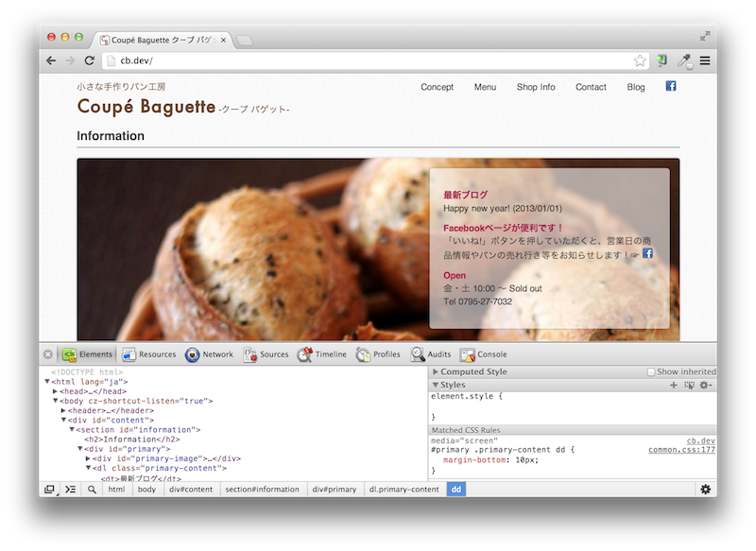Select the highlighted dd breadcrumb

pos(456,490)
